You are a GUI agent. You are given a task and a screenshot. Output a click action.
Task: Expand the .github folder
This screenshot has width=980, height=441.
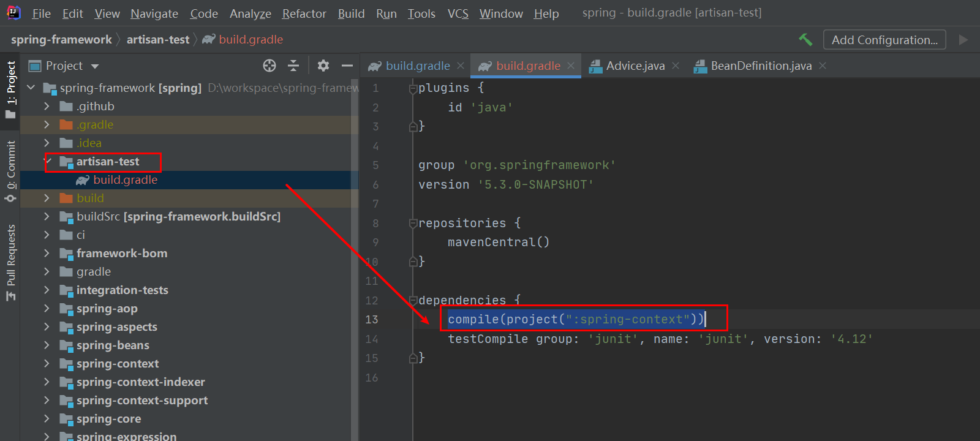click(x=47, y=106)
